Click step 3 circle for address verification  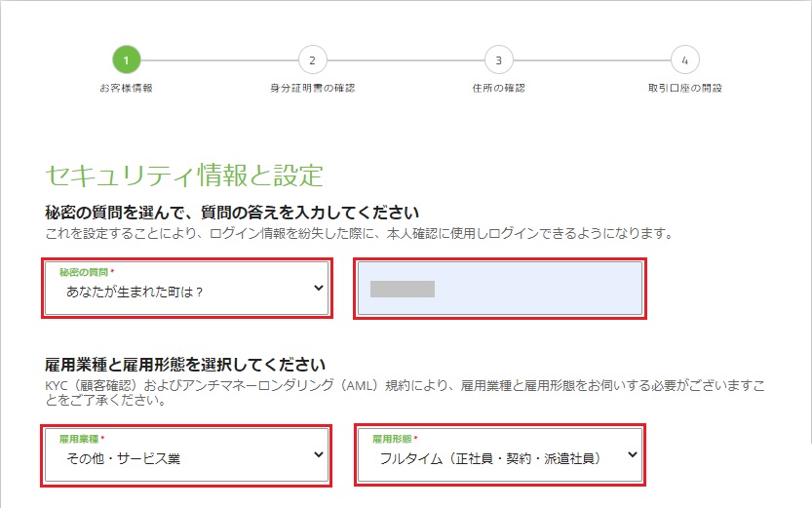[499, 60]
